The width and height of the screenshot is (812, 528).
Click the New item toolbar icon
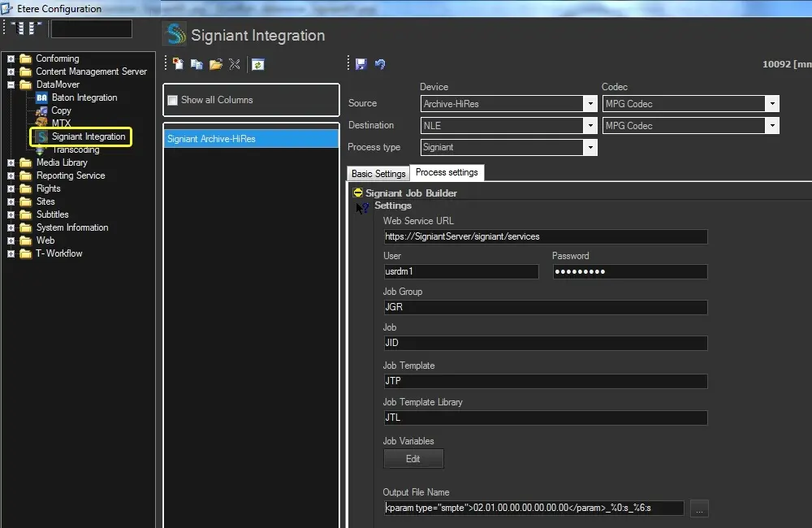coord(178,64)
